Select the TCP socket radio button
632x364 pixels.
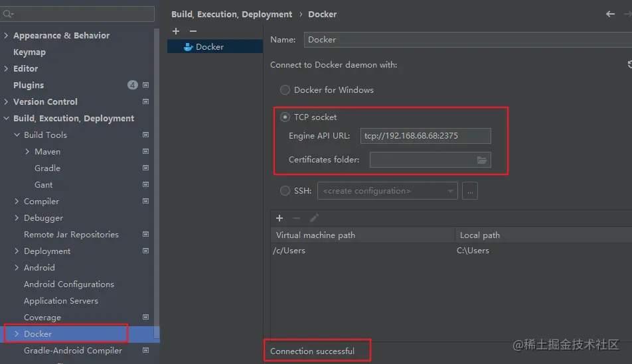pyautogui.click(x=285, y=117)
